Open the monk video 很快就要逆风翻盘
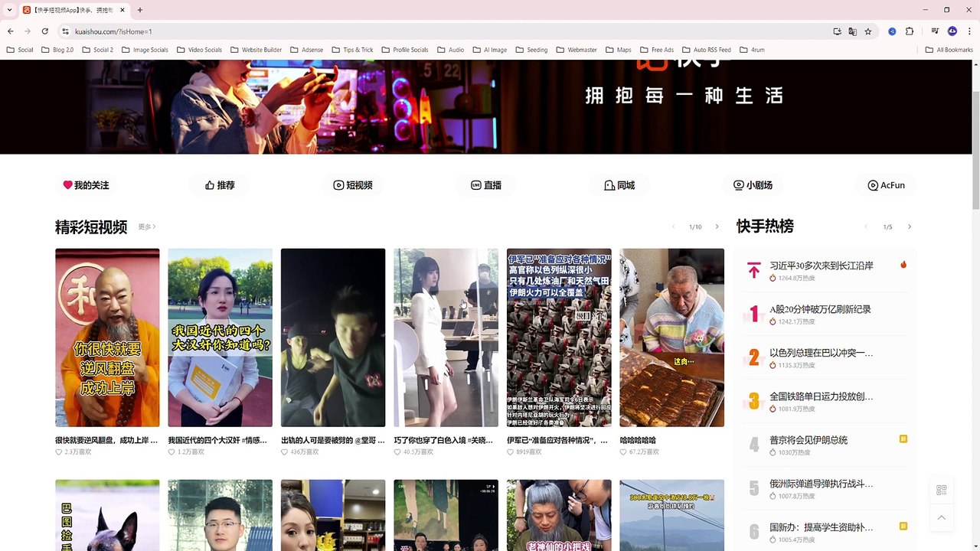Image resolution: width=980 pixels, height=551 pixels. [107, 337]
